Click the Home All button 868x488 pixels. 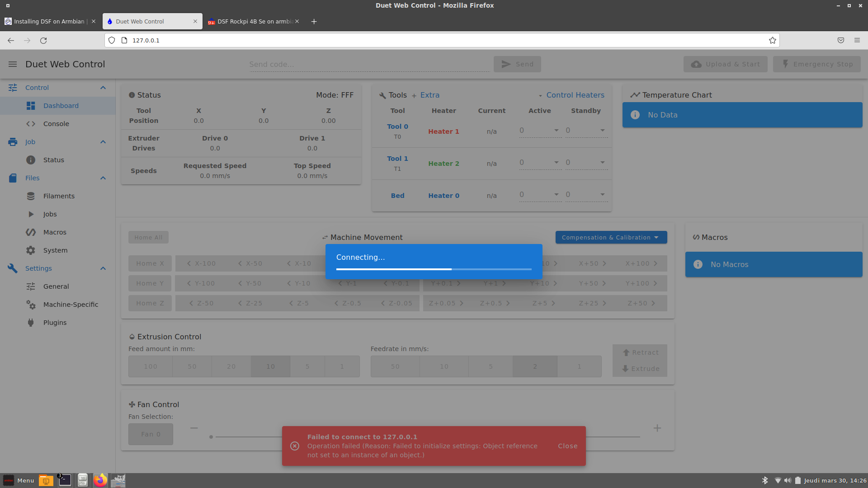tap(148, 237)
